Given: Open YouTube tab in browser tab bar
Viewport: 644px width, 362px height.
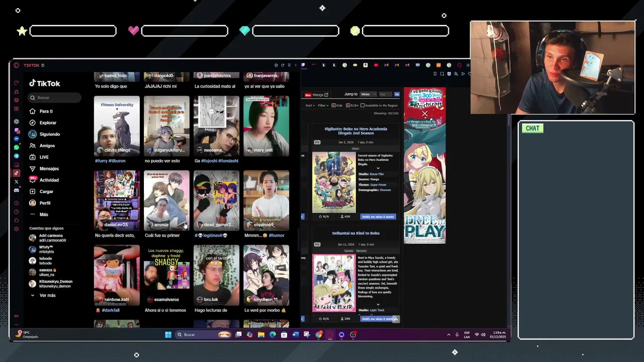Looking at the screenshot, I should point(376,65).
